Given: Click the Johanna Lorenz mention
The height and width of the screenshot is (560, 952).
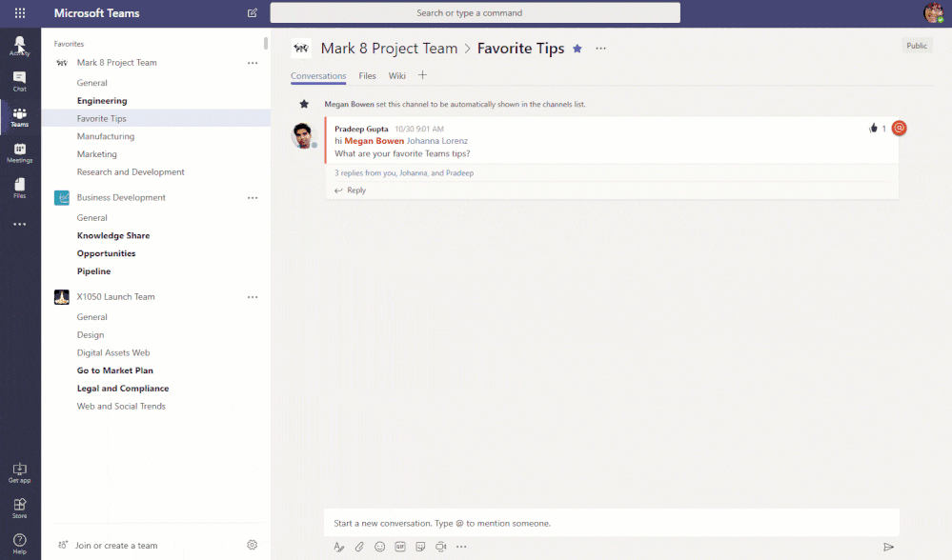Looking at the screenshot, I should point(437,141).
